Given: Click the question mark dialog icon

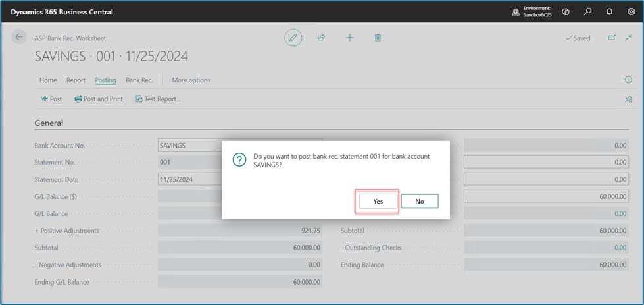Looking at the screenshot, I should click(239, 160).
